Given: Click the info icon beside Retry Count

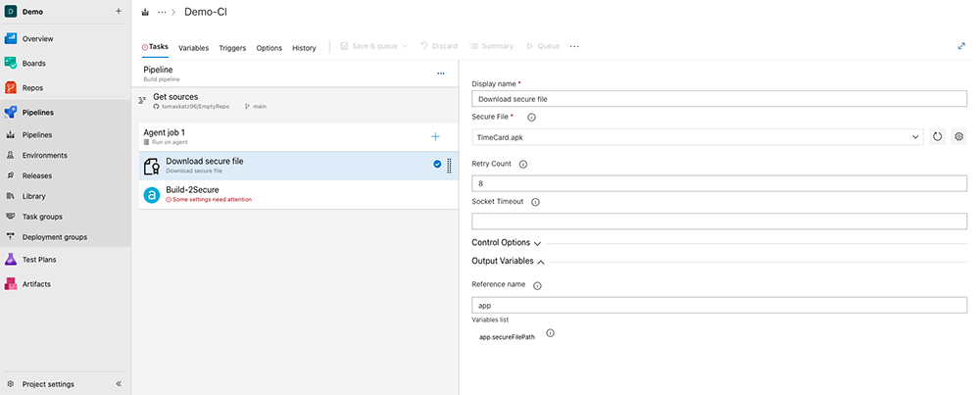Looking at the screenshot, I should tap(522, 165).
